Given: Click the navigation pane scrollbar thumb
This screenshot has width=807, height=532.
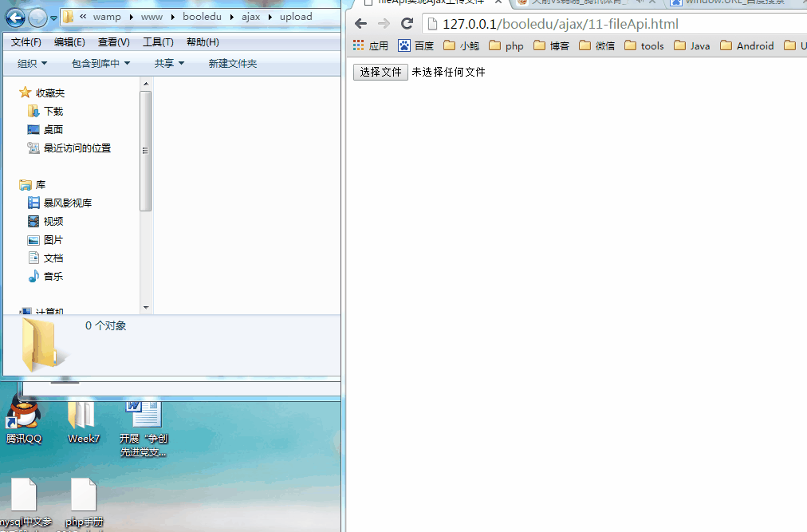Looking at the screenshot, I should [146, 151].
